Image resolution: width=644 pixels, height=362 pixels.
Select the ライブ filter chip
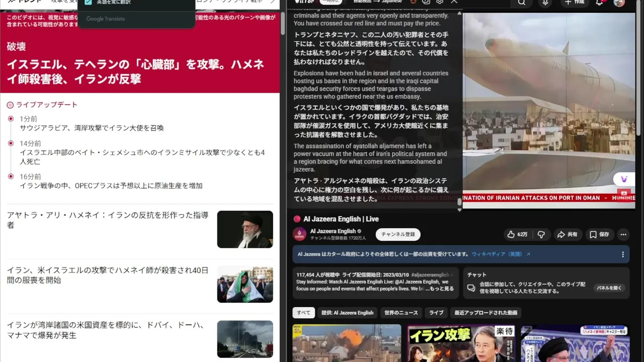click(436, 313)
